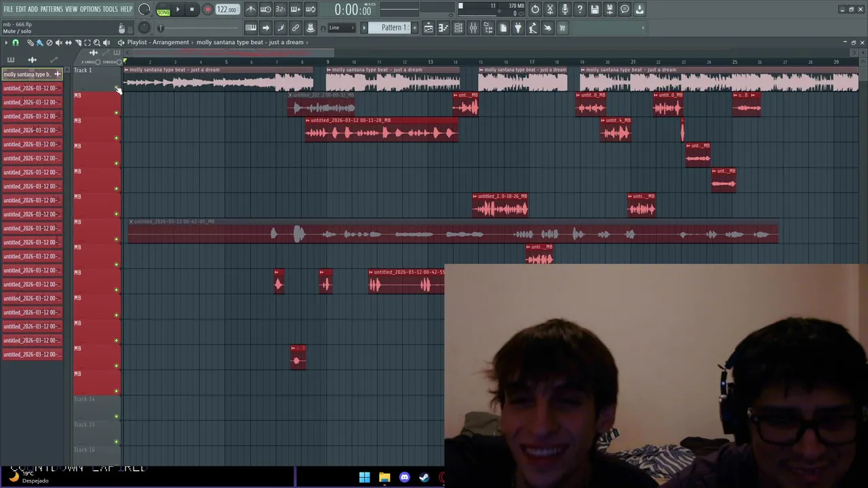Select the Select tool in playlist toolbar
This screenshot has width=868, height=488.
87,43
